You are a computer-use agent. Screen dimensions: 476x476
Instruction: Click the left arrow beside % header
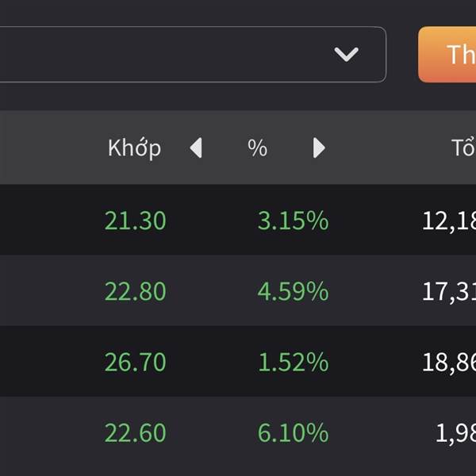(x=196, y=148)
